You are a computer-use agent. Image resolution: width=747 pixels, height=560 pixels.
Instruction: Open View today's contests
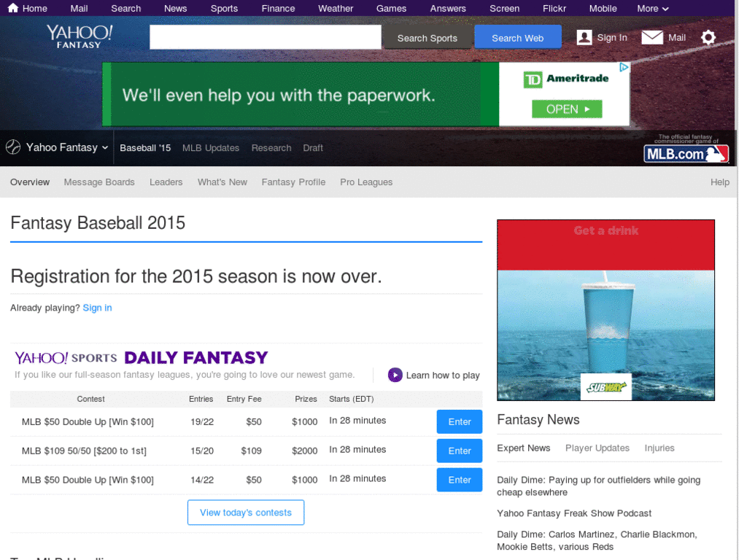(245, 512)
